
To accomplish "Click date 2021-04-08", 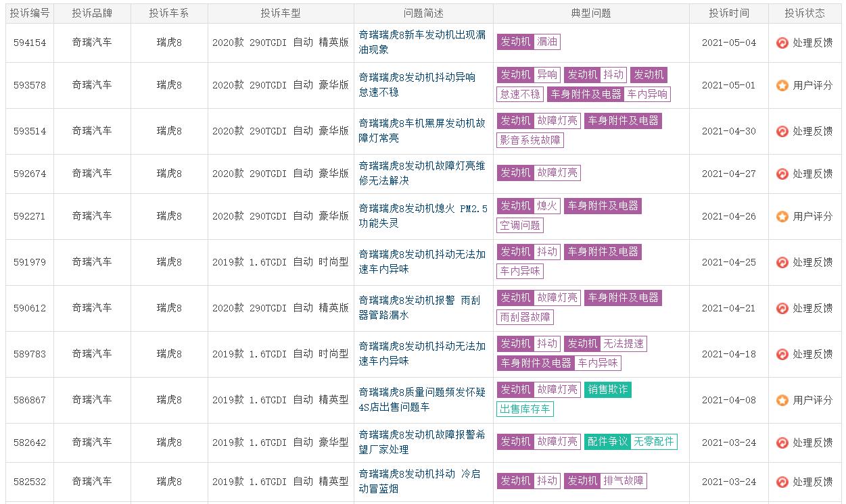I will tap(729, 400).
